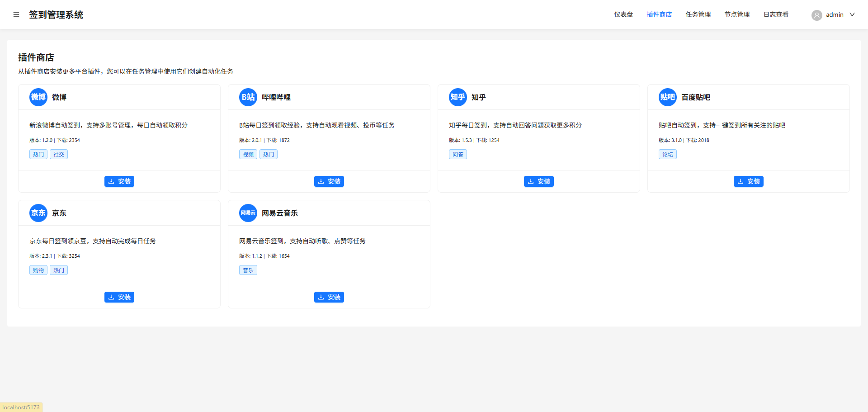Install the 百度贴吧 plugin

(x=749, y=181)
